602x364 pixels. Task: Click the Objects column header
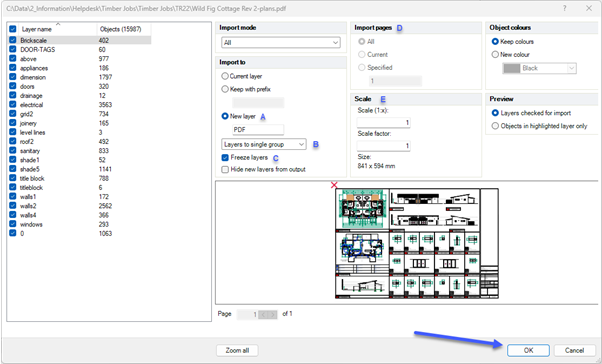pos(124,29)
